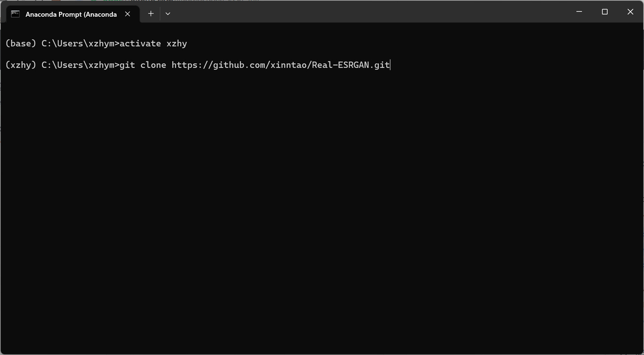Close the terminal window

point(630,12)
